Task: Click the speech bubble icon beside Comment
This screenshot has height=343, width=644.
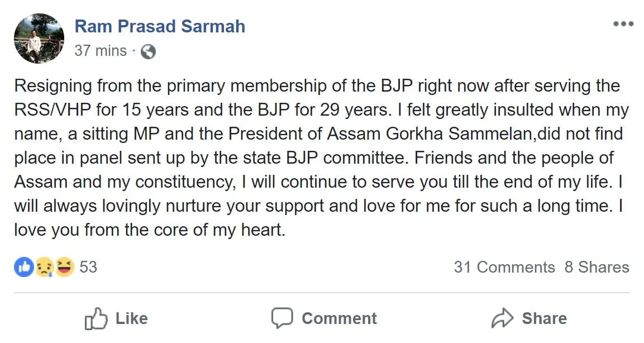Action: [x=282, y=318]
